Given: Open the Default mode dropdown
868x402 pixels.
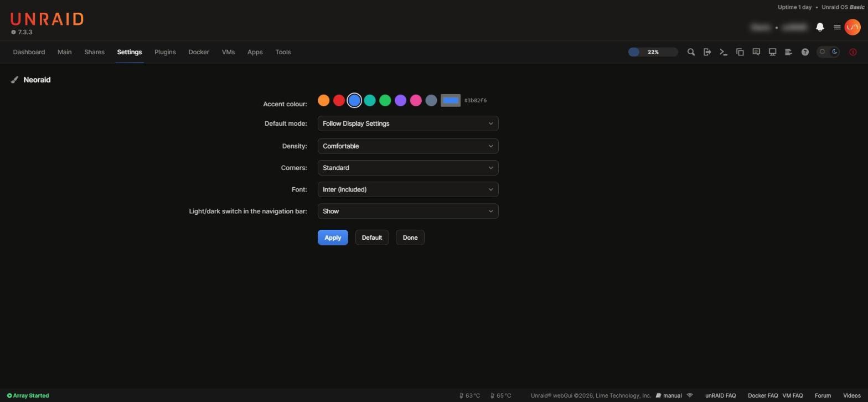Looking at the screenshot, I should pyautogui.click(x=408, y=123).
